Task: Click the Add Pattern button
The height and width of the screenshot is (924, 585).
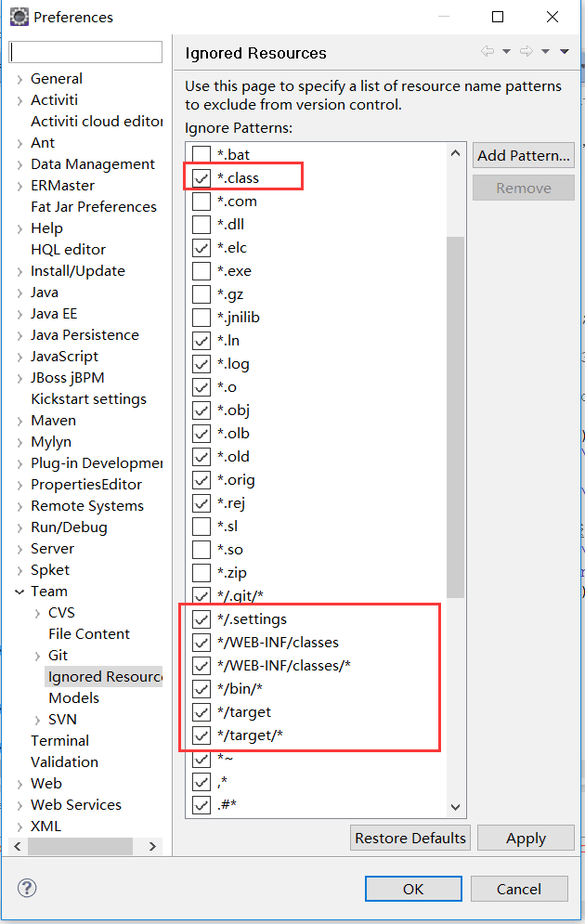Action: click(523, 155)
